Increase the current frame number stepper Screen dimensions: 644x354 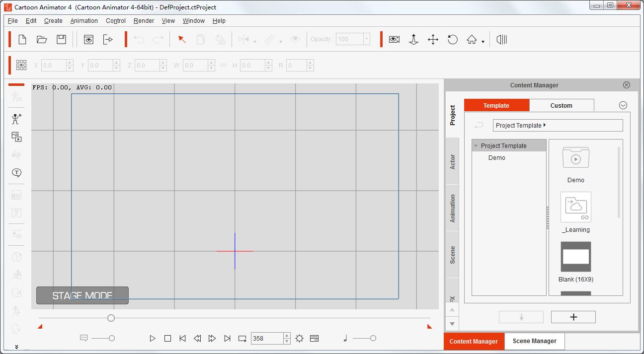tap(287, 336)
